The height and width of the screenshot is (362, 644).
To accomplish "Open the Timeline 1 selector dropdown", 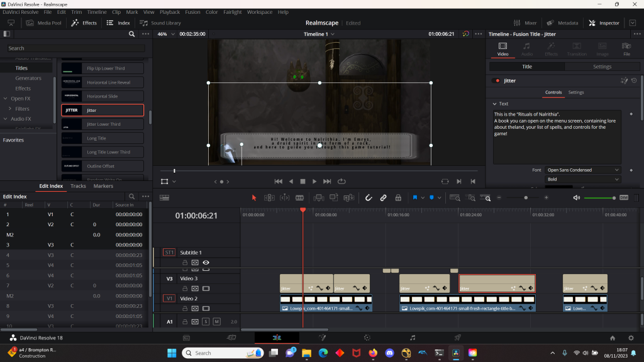I will point(319,34).
